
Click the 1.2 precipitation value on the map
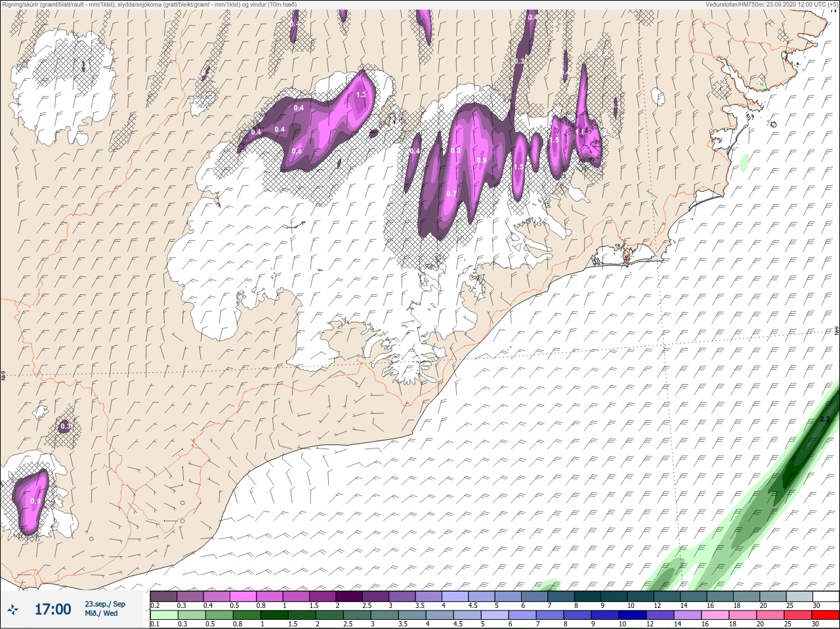click(360, 95)
